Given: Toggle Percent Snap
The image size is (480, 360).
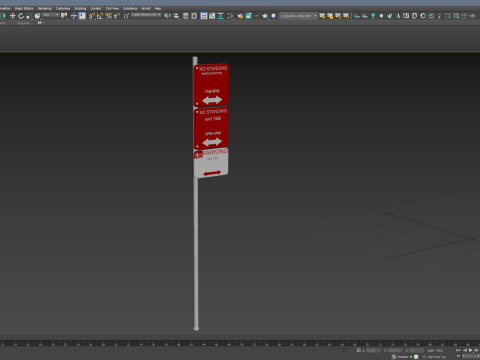Looking at the screenshot, I should [x=109, y=16].
